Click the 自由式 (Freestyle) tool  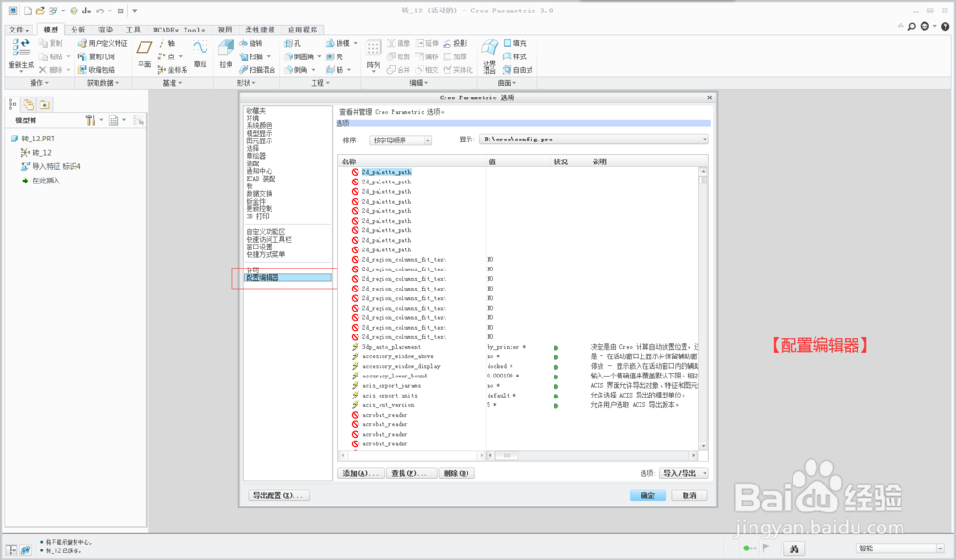[517, 70]
